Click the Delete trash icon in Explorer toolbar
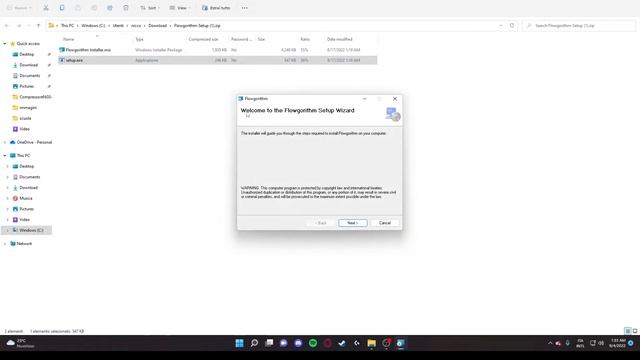640x360 pixels. point(126,8)
